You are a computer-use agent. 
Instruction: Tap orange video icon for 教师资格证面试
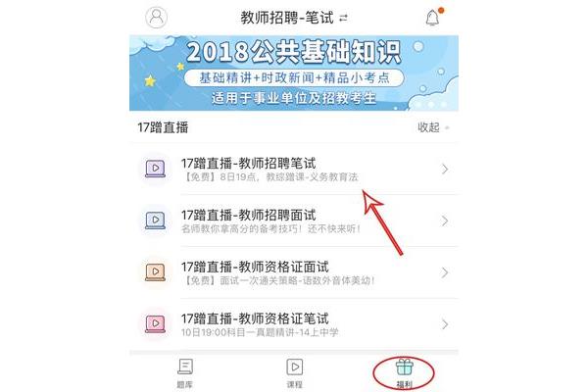[155, 272]
